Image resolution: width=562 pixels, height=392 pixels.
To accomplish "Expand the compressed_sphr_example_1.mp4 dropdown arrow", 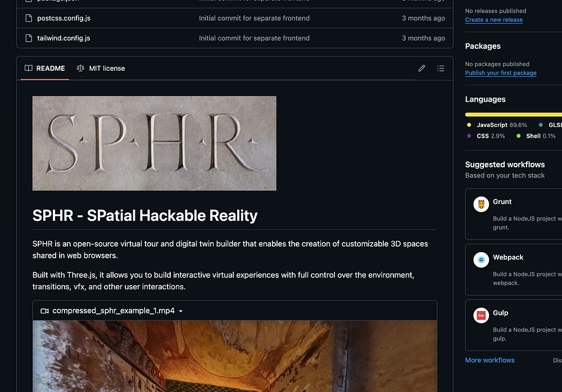I will tap(180, 311).
